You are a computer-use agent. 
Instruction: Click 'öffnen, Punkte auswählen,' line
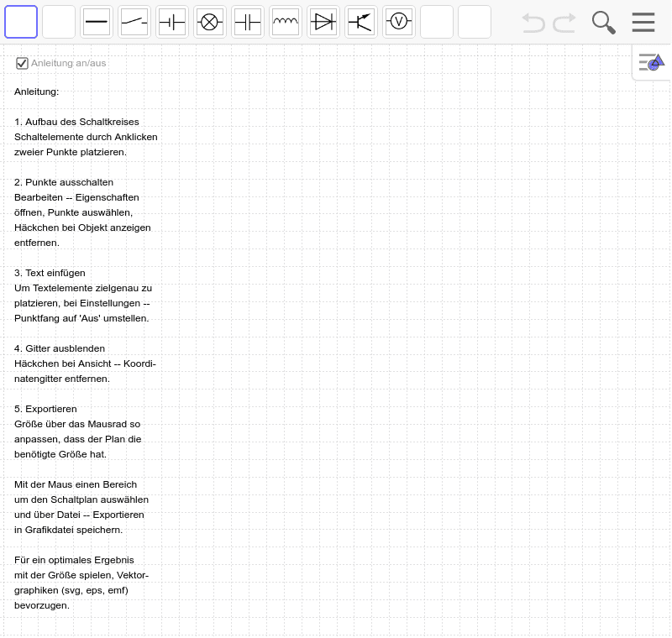(73, 212)
